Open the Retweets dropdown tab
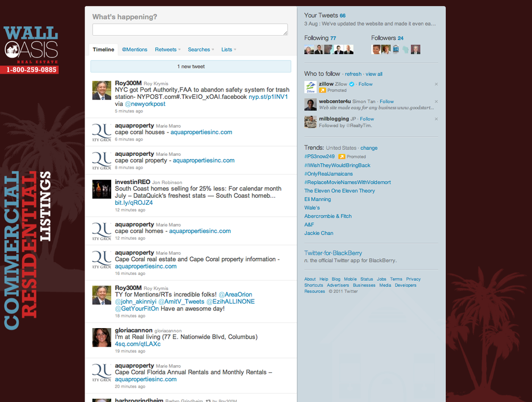This screenshot has height=402, width=532. click(168, 49)
